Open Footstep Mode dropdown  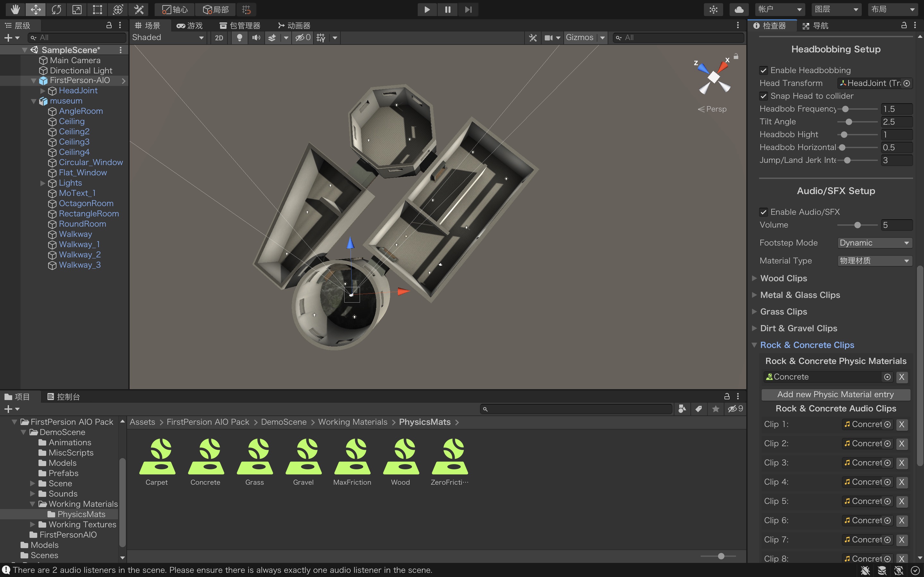click(x=874, y=243)
